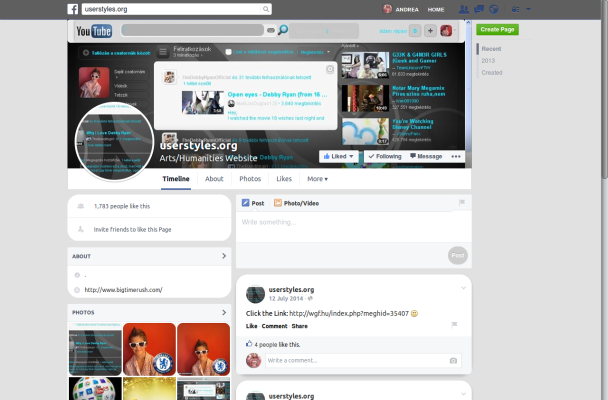The image size is (608, 400).
Task: Click the userstyles.org search field
Action: [176, 9]
